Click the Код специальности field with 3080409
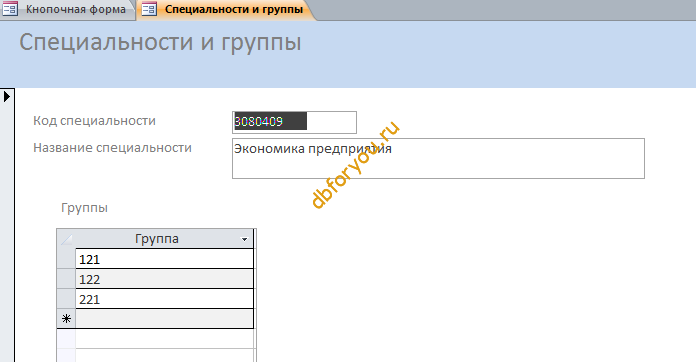 tap(294, 122)
